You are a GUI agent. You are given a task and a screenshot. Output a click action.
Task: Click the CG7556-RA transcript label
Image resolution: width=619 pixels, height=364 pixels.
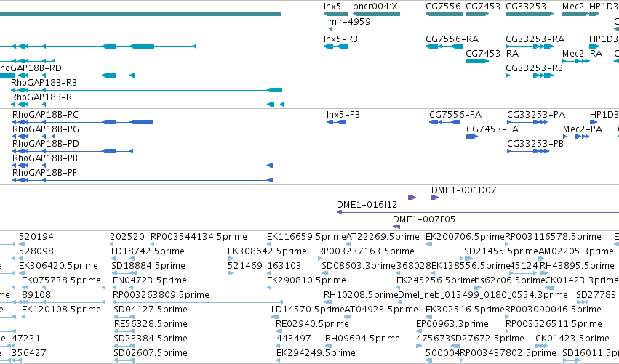pos(452,39)
